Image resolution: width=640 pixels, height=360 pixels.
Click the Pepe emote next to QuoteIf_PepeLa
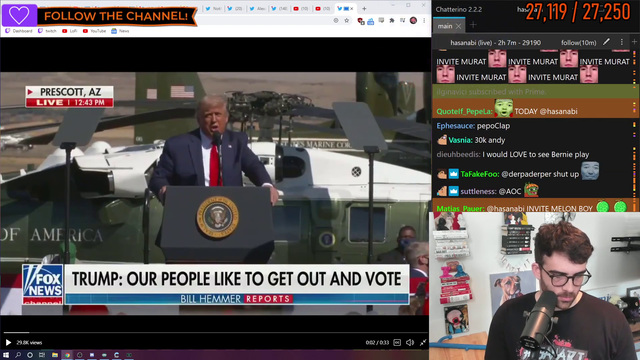(x=504, y=108)
